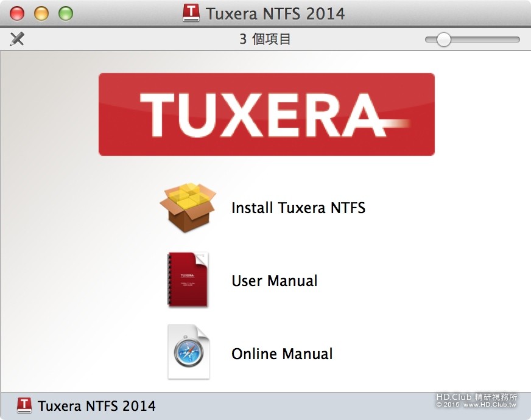Image resolution: width=531 pixels, height=420 pixels.
Task: Select the "Install Tuxera NTFS" label
Action: (x=298, y=208)
